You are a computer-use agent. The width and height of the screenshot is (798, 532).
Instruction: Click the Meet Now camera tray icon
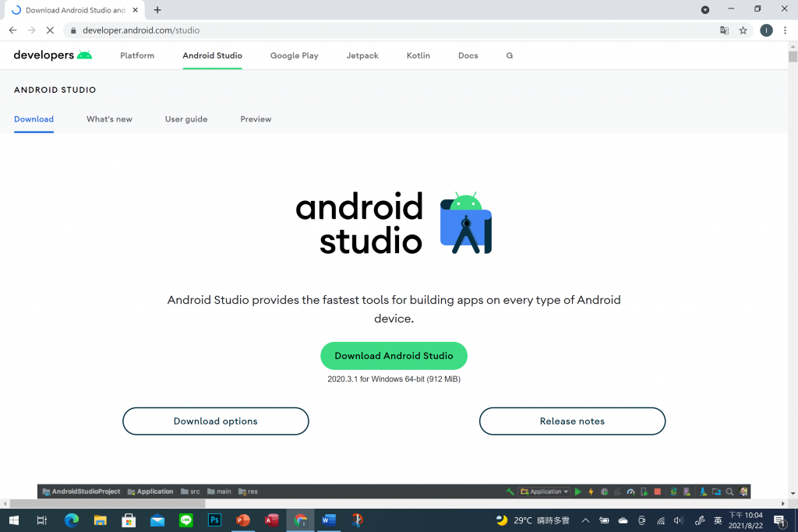point(642,520)
